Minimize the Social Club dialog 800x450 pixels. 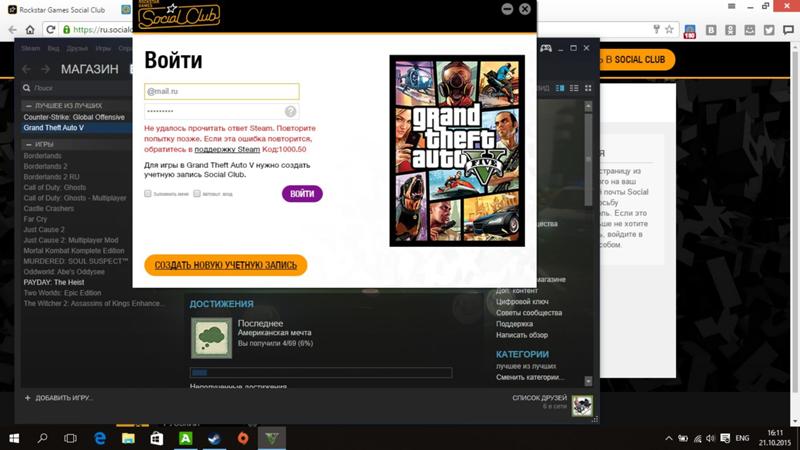(507, 9)
